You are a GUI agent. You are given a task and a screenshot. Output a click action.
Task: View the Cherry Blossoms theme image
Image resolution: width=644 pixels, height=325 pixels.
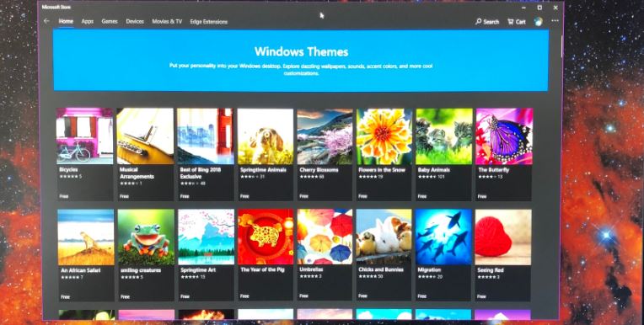(325, 136)
